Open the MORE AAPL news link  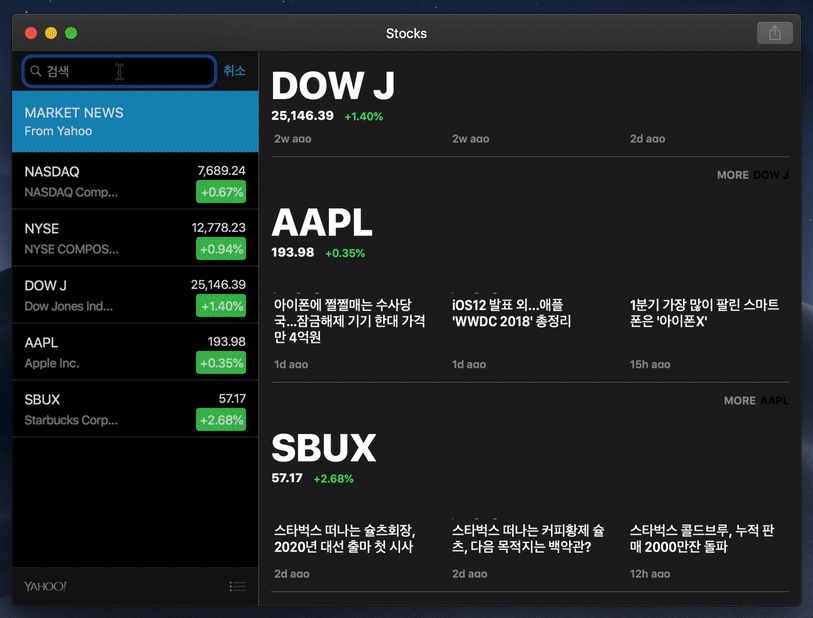756,401
